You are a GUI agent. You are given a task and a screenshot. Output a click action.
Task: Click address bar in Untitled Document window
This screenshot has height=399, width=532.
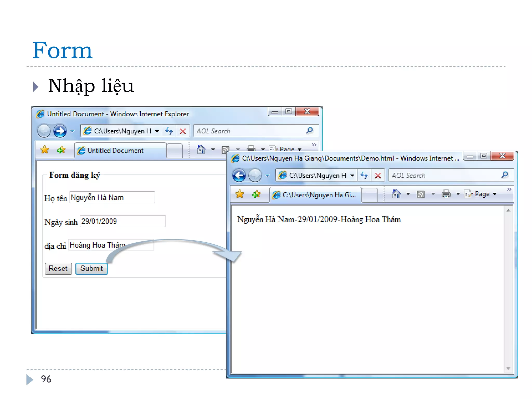pyautogui.click(x=121, y=131)
